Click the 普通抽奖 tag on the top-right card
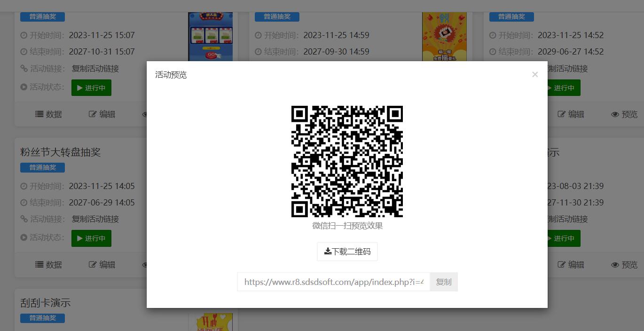The width and height of the screenshot is (644, 331). click(x=511, y=16)
